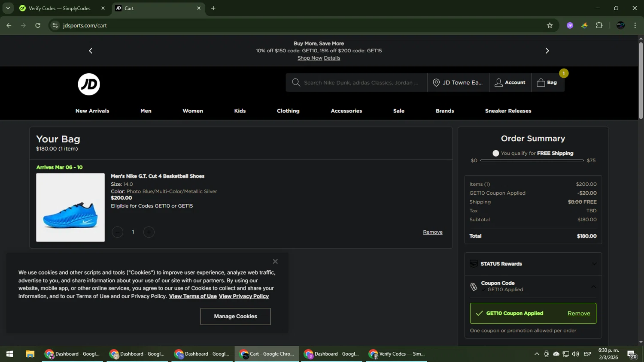
Task: Click the Chrome profile avatar icon
Action: coord(620,25)
